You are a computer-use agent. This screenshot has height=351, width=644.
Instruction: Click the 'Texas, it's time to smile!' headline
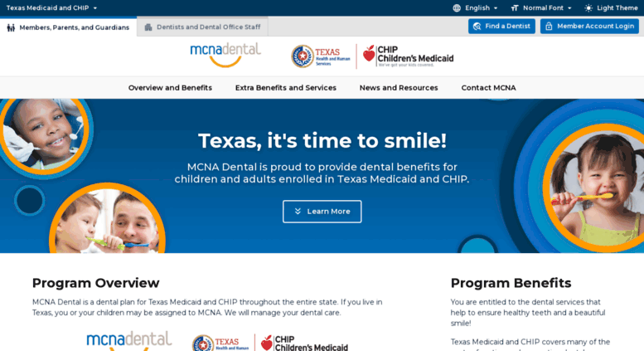[322, 140]
